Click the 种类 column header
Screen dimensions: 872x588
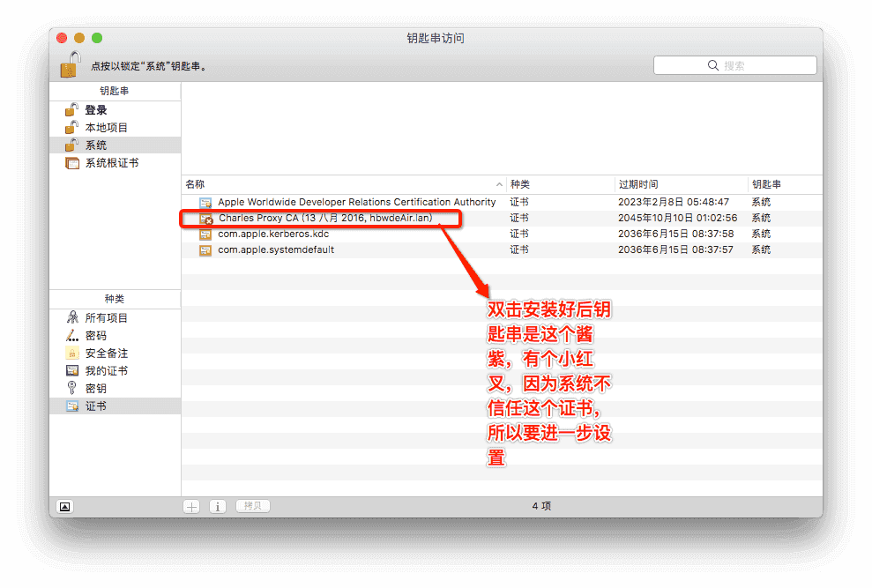(x=518, y=183)
